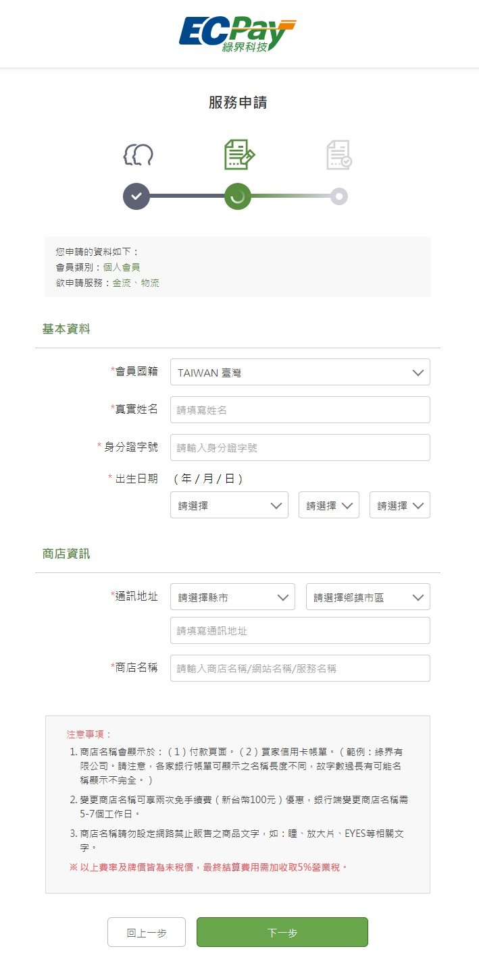Click the form-with-pencil step icon
This screenshot has width=479, height=980.
pos(238,155)
